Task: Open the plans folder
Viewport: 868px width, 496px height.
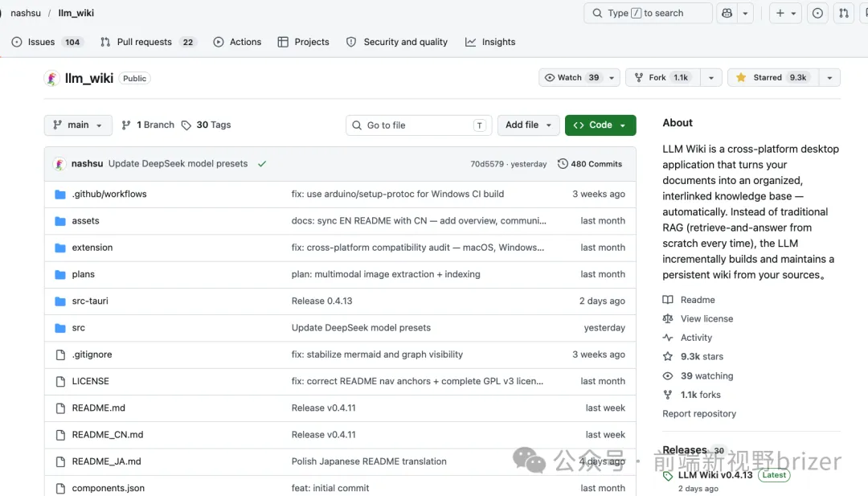Action: tap(83, 275)
